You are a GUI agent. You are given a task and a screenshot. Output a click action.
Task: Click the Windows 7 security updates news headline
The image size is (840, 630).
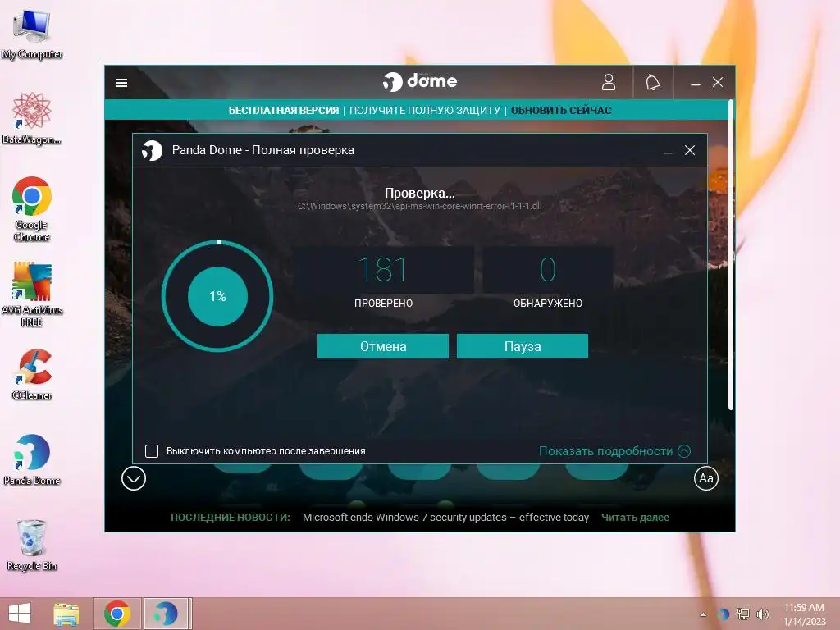pyautogui.click(x=445, y=518)
